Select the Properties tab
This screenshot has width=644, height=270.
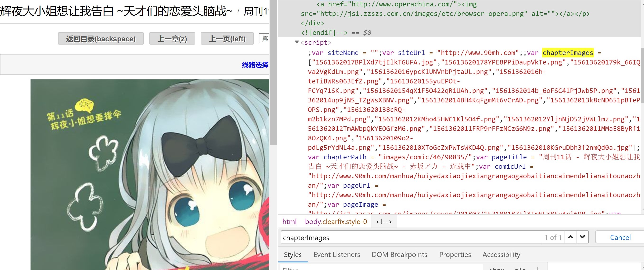455,255
